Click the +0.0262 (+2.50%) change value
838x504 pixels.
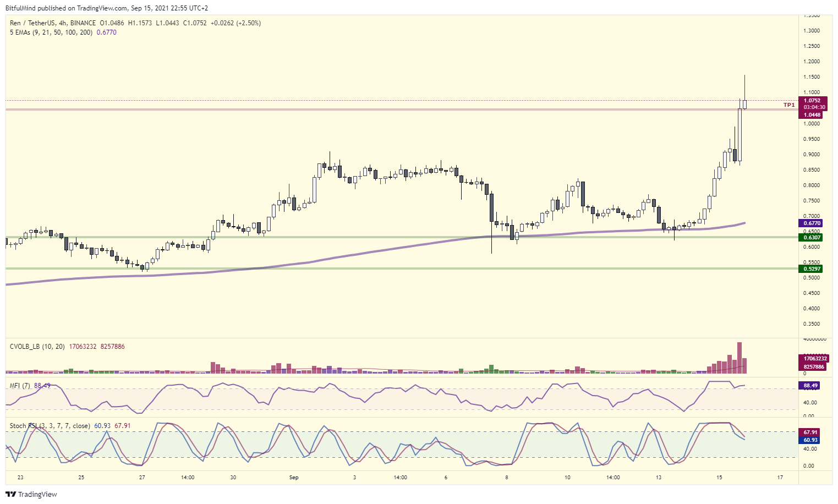236,23
